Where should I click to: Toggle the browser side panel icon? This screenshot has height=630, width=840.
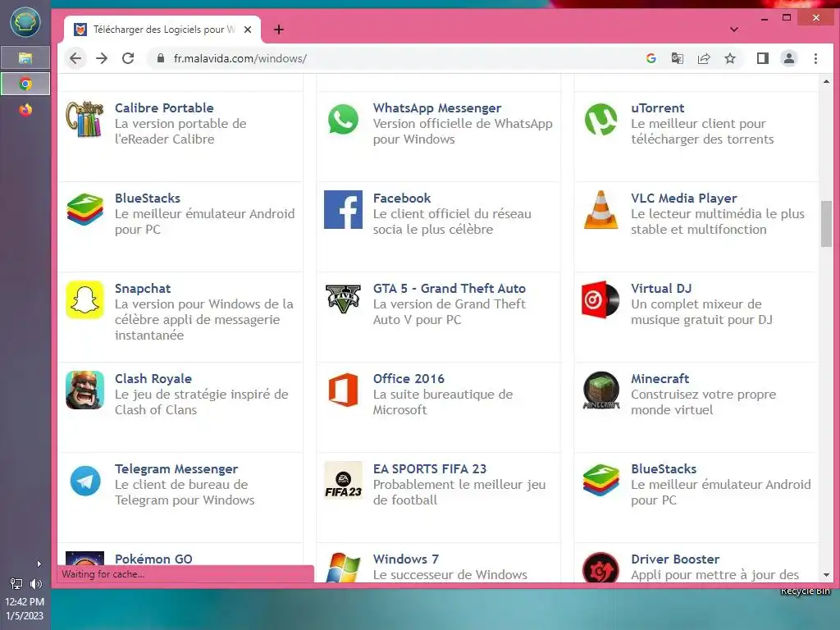point(763,58)
